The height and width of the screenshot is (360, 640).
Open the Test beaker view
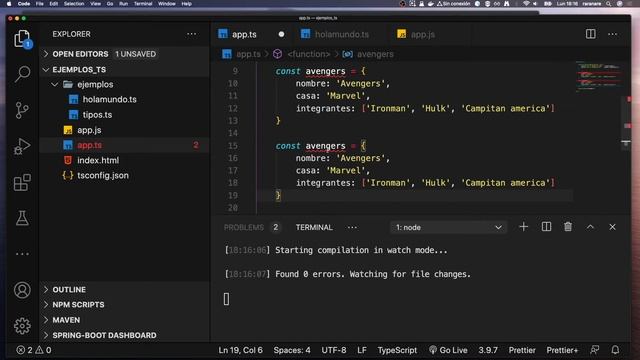(22, 218)
